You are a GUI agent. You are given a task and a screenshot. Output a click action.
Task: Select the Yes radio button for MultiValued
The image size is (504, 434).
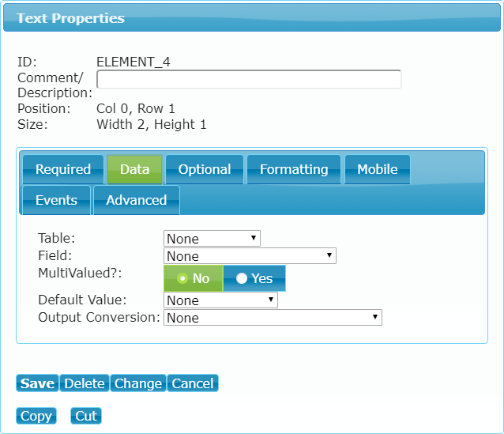(x=254, y=278)
